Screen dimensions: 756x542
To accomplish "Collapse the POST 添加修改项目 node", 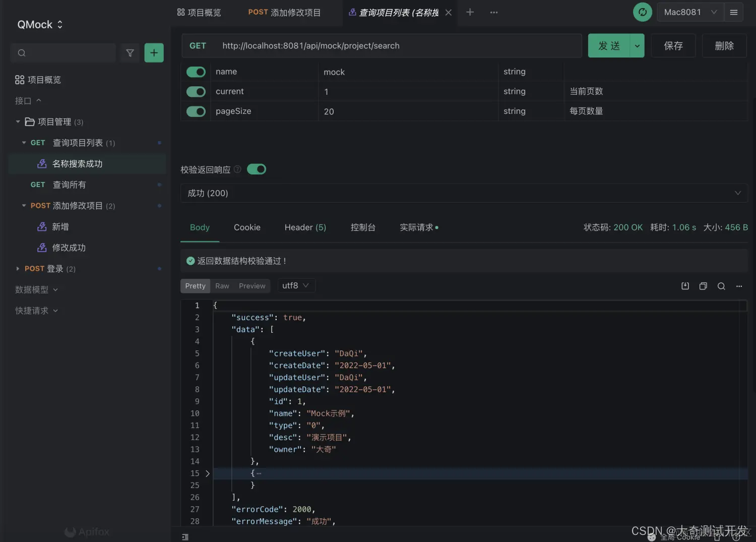I will coord(24,206).
